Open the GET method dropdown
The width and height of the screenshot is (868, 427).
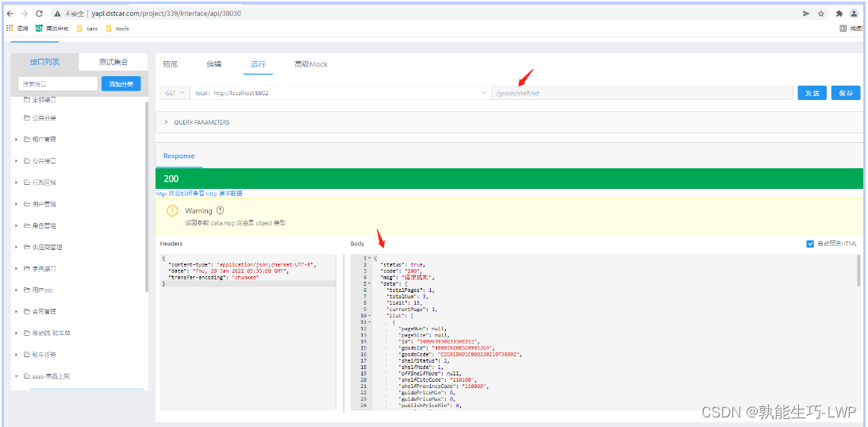[x=175, y=93]
